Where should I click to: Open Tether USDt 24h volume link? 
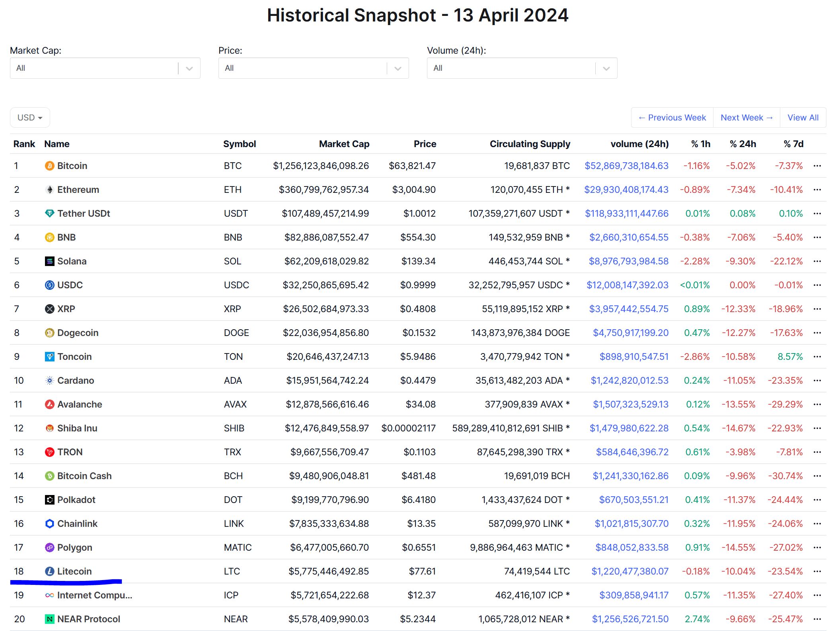tap(626, 214)
